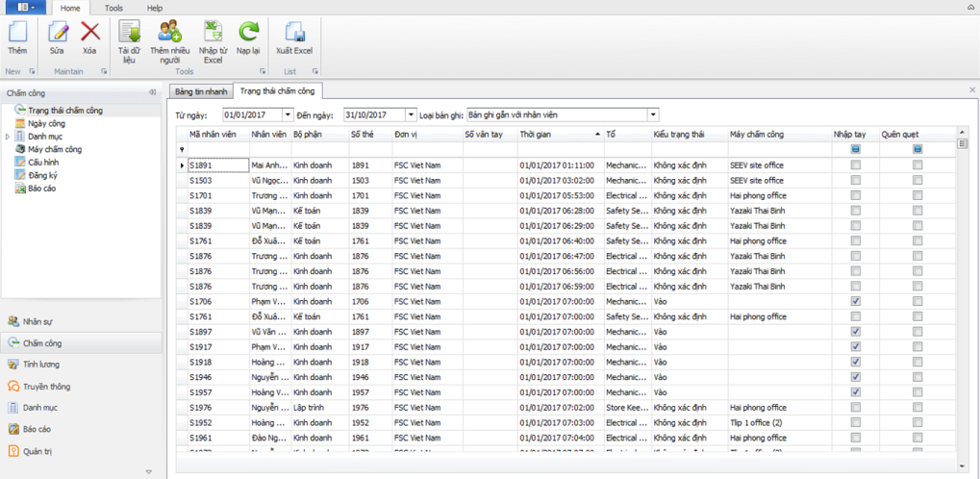980x479 pixels.
Task: Switch to the Tính lương module
Action: click(81, 365)
